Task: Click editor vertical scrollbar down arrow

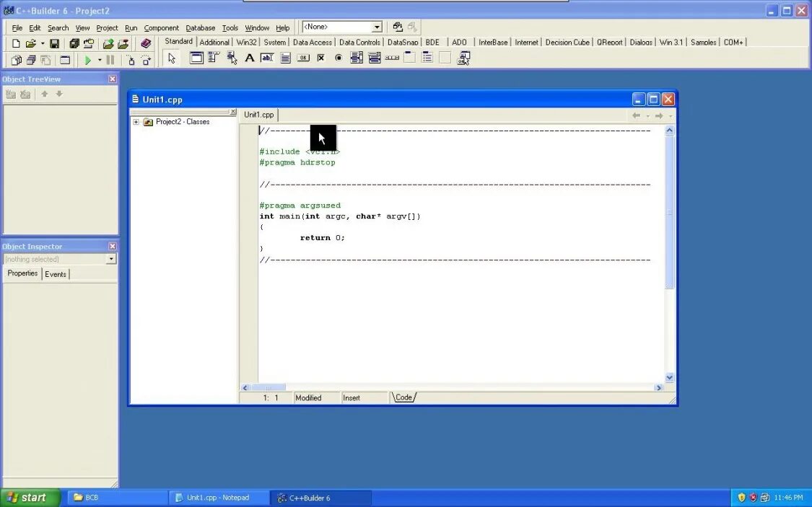Action: pyautogui.click(x=669, y=378)
